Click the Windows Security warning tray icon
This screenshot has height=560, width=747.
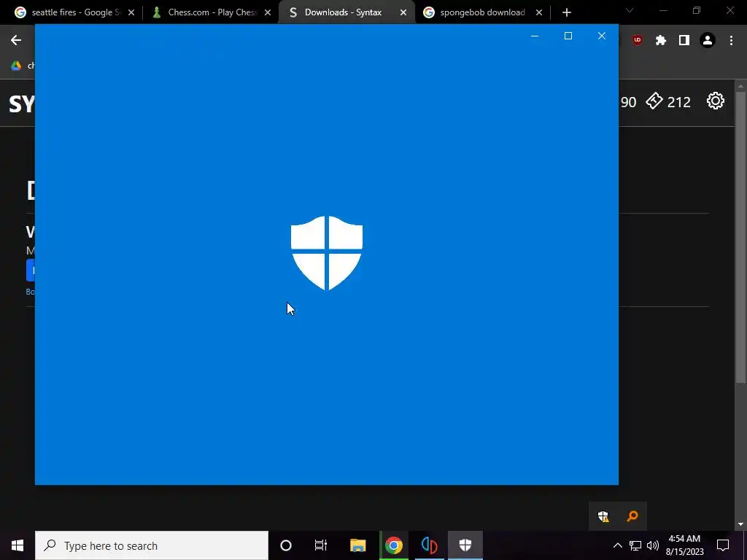pos(603,516)
